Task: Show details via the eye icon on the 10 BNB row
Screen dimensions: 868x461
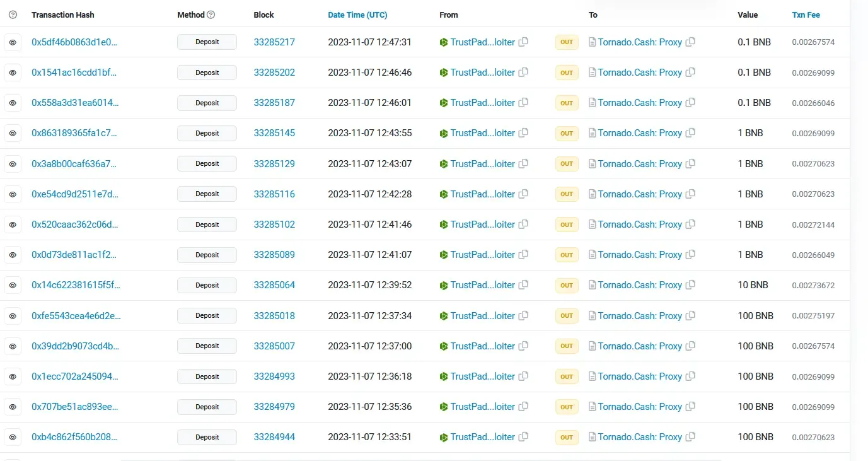Action: click(13, 285)
